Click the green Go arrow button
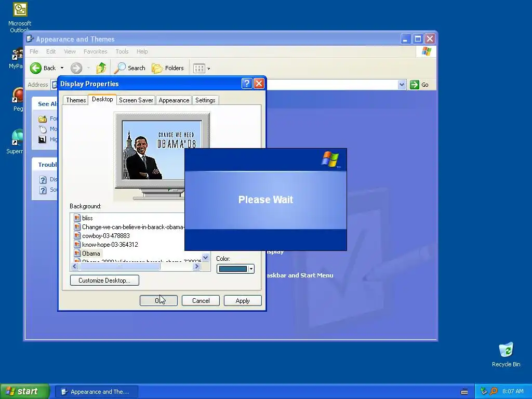 coord(414,85)
